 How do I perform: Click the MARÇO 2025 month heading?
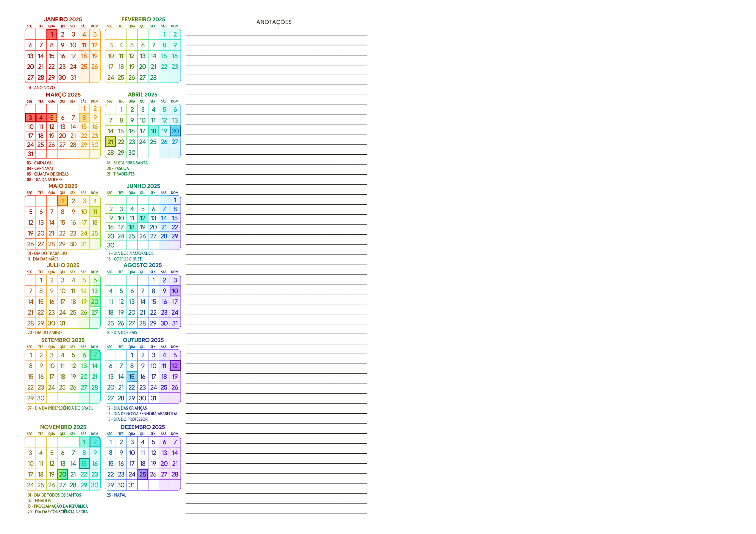pyautogui.click(x=63, y=95)
